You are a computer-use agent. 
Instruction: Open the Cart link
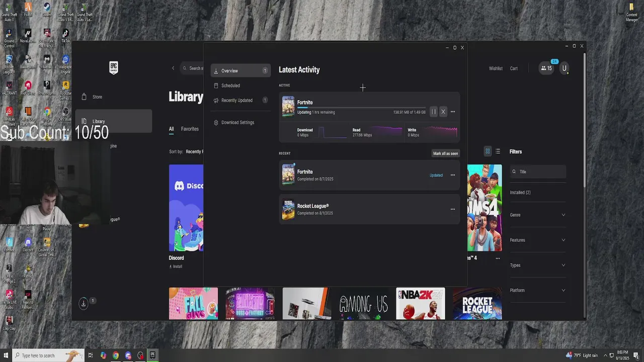pos(514,68)
